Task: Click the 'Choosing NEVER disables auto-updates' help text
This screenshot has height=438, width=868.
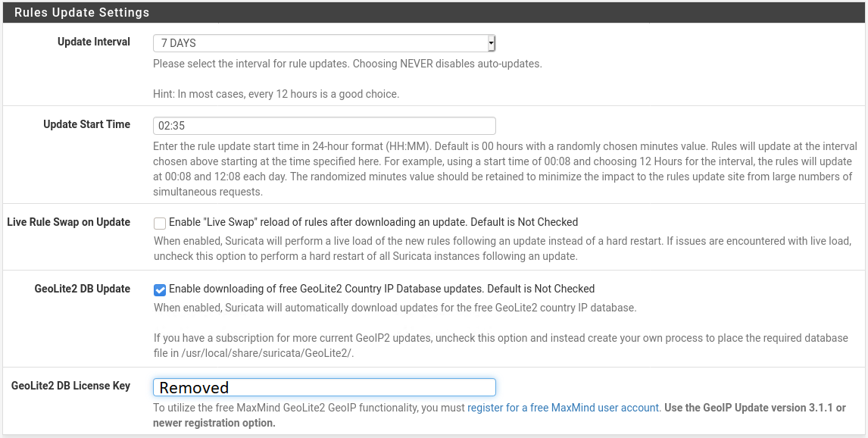Action: pyautogui.click(x=448, y=64)
